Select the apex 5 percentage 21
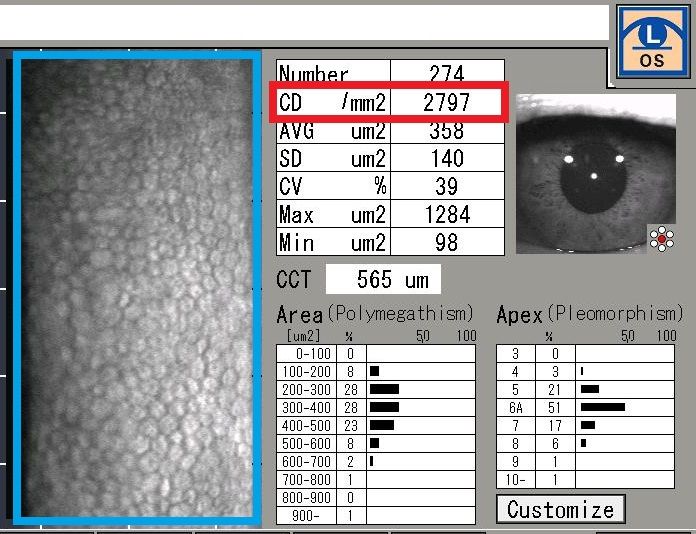 [x=555, y=390]
